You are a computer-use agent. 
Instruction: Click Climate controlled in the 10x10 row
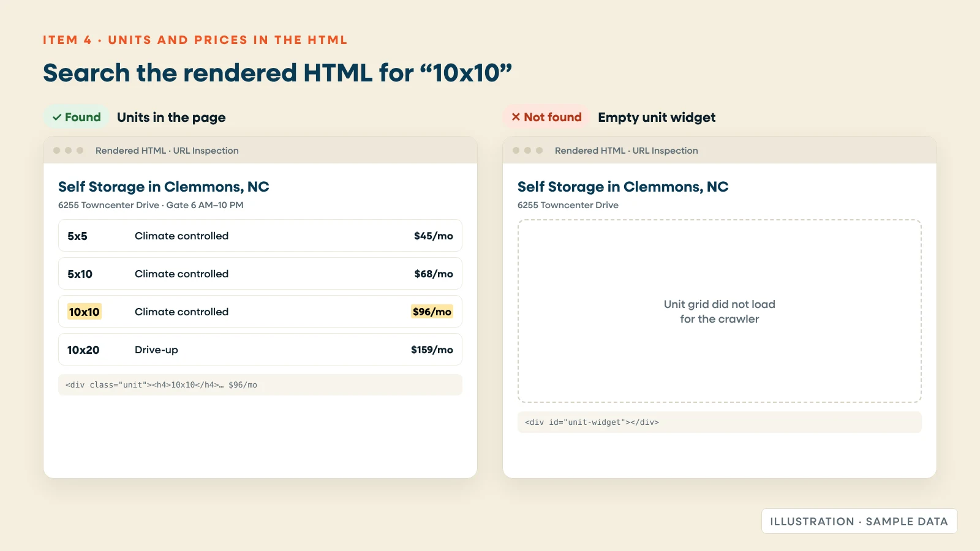point(181,312)
